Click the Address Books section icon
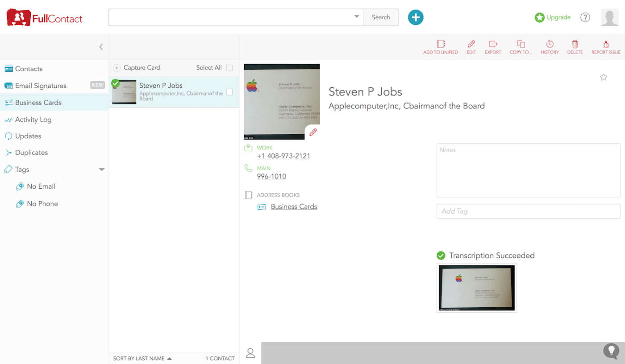The image size is (625, 364). click(x=249, y=195)
